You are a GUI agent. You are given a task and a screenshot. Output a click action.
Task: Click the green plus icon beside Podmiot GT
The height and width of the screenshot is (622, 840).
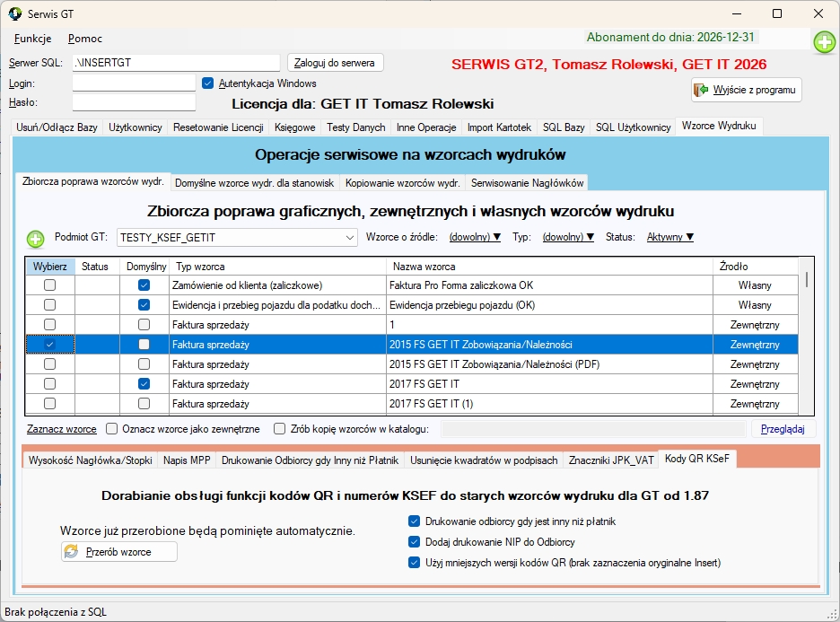click(35, 239)
